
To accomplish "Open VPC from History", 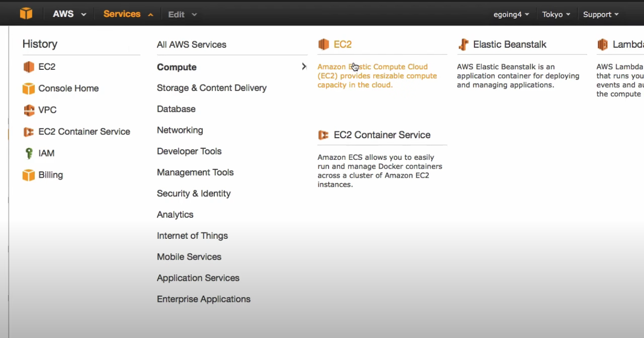I will (x=47, y=110).
